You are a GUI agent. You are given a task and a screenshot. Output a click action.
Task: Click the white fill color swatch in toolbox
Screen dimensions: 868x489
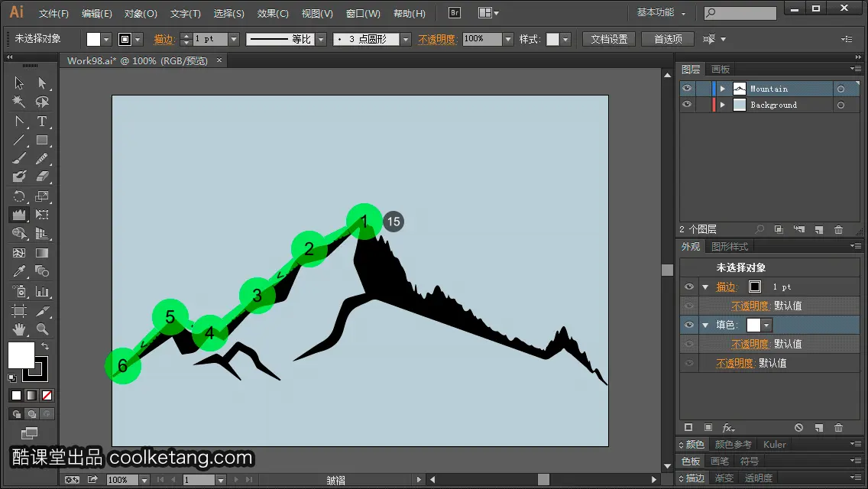[21, 355]
